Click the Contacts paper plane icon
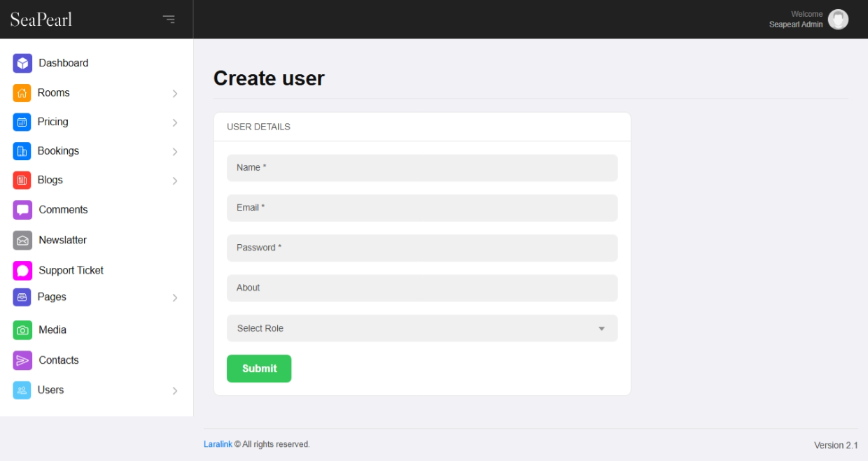This screenshot has height=461, width=868. (x=22, y=360)
